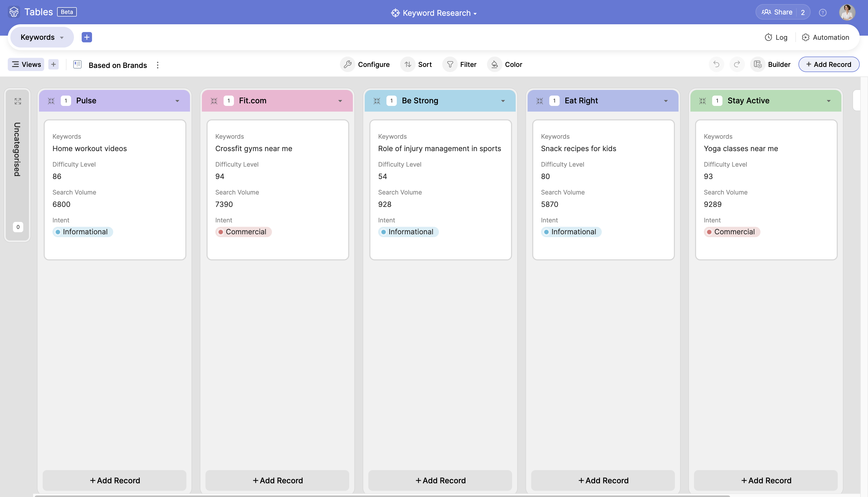
Task: Add a record to the Pulse column
Action: pyautogui.click(x=115, y=480)
